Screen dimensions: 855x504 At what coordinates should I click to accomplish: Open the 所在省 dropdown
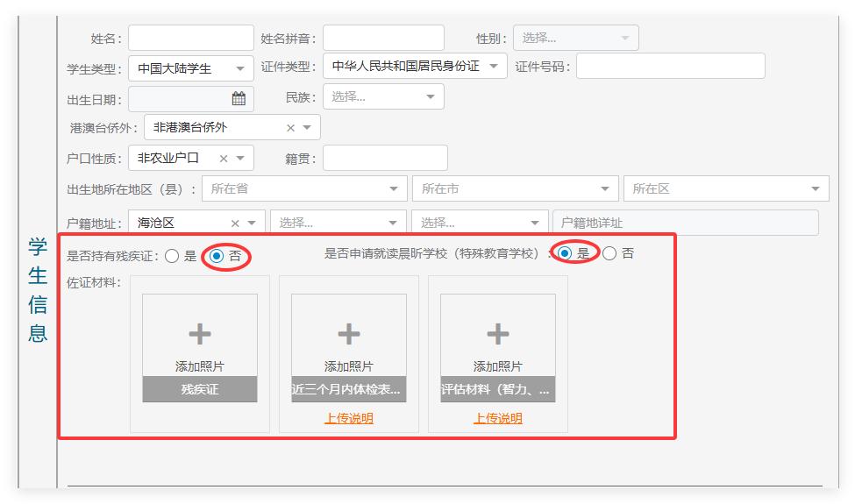pyautogui.click(x=304, y=188)
